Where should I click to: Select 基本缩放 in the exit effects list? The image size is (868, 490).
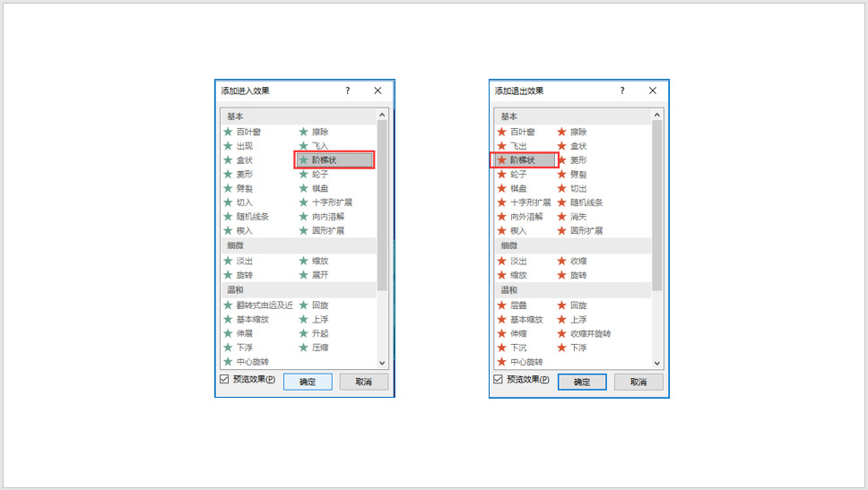(526, 320)
